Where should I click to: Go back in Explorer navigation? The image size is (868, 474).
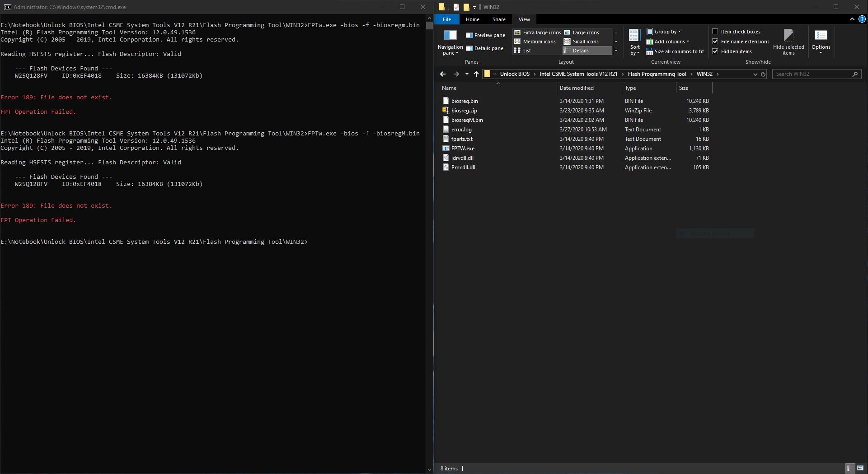443,74
